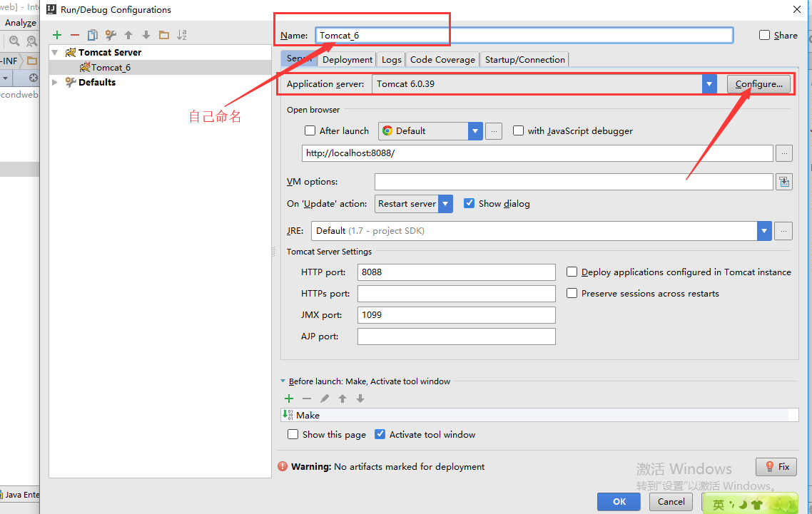Close the Run/Debug Configurations dialog
Viewport: 812px width, 514px height.
(x=797, y=9)
